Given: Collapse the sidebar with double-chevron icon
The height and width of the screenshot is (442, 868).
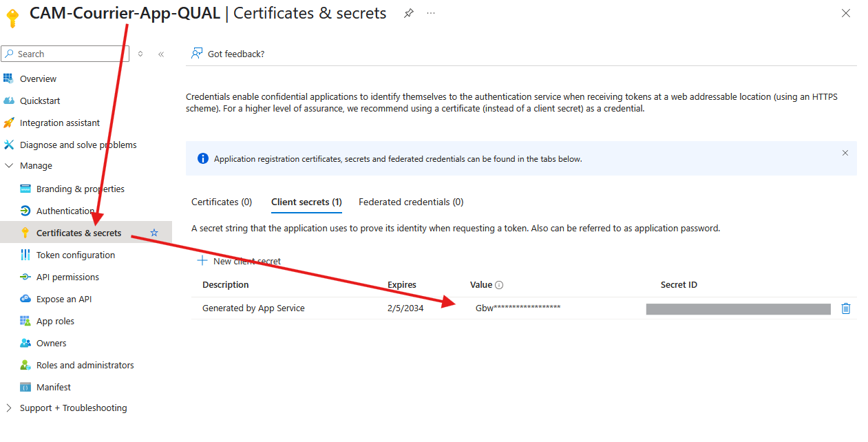Looking at the screenshot, I should (161, 54).
